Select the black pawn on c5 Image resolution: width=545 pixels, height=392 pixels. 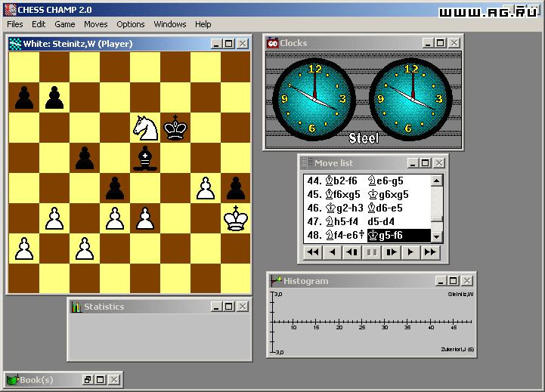[85, 158]
